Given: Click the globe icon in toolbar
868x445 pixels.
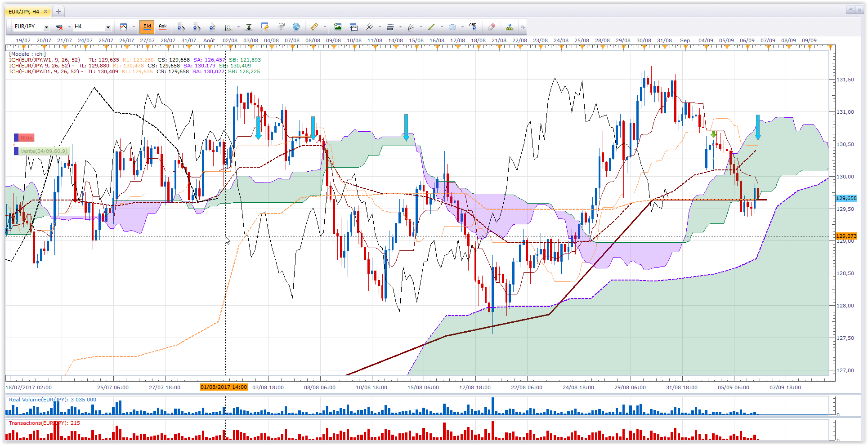Looking at the screenshot, I should 296,27.
